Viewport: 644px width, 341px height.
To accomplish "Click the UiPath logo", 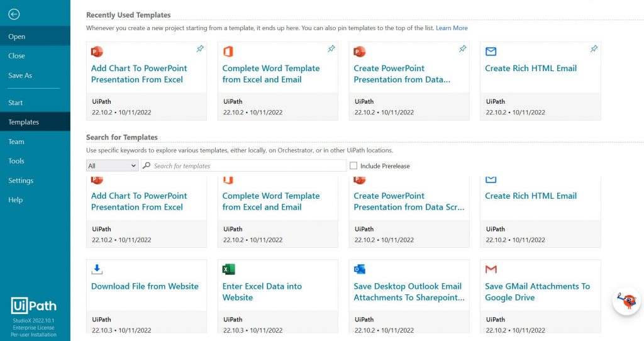I will tap(34, 306).
